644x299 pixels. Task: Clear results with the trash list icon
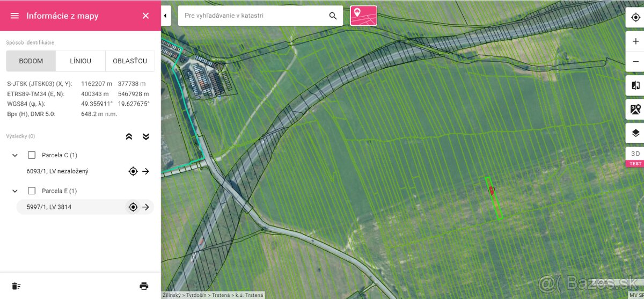coord(16,286)
